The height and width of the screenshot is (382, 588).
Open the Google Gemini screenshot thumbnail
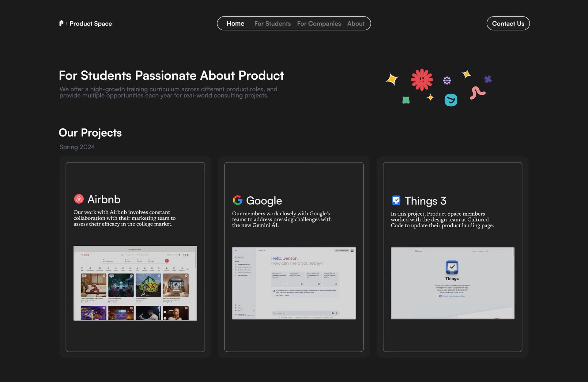294,283
